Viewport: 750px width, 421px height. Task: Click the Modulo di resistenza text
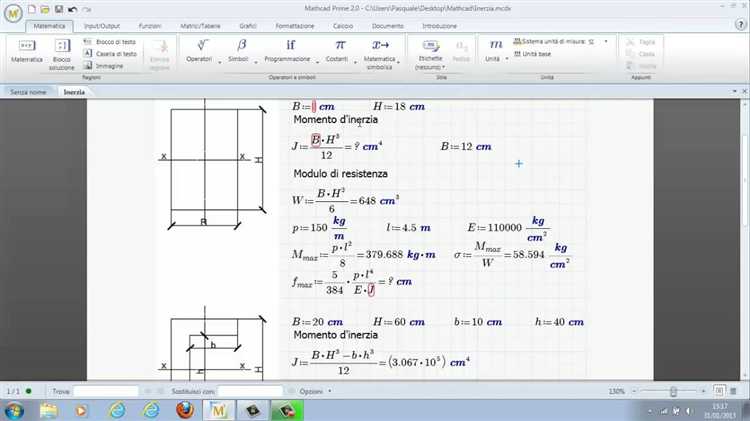340,174
